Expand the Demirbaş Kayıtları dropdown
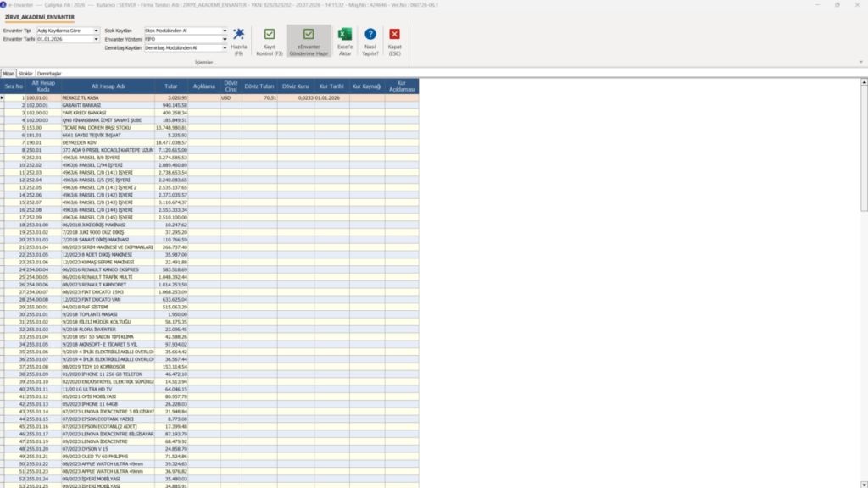 point(224,48)
